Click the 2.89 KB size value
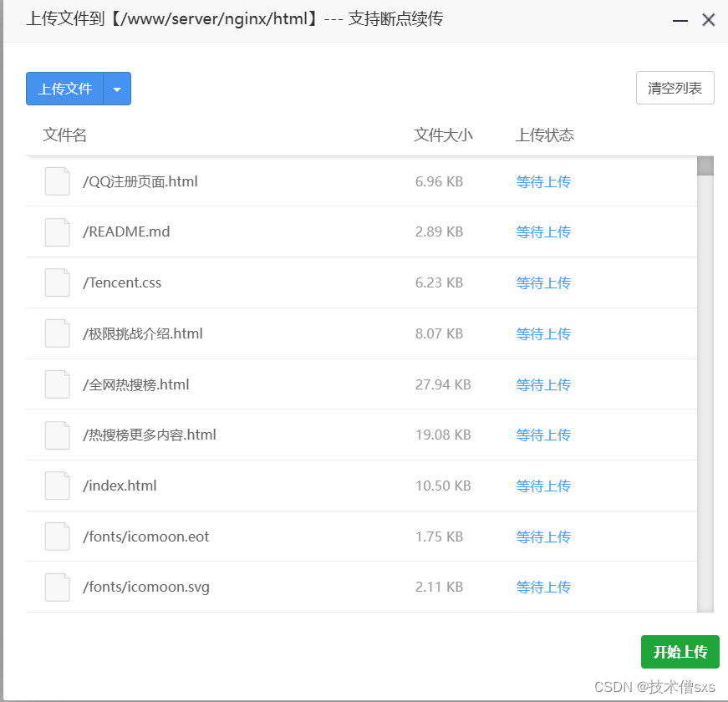Viewport: 728px width, 702px height. coord(439,231)
